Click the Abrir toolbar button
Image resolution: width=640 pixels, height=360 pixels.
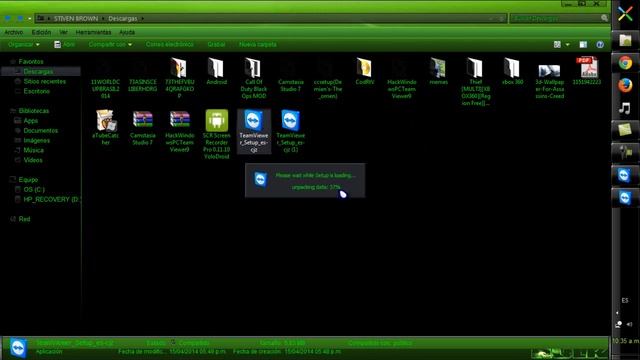[x=65, y=44]
